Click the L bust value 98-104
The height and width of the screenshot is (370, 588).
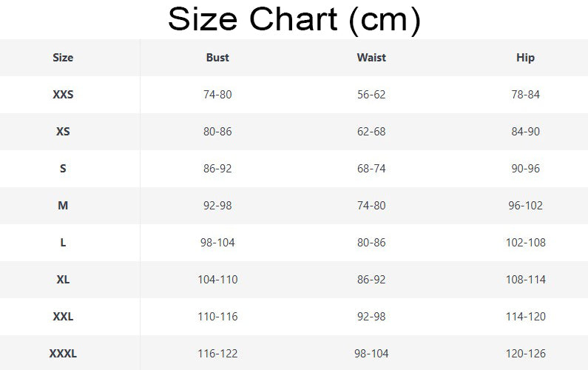click(217, 243)
